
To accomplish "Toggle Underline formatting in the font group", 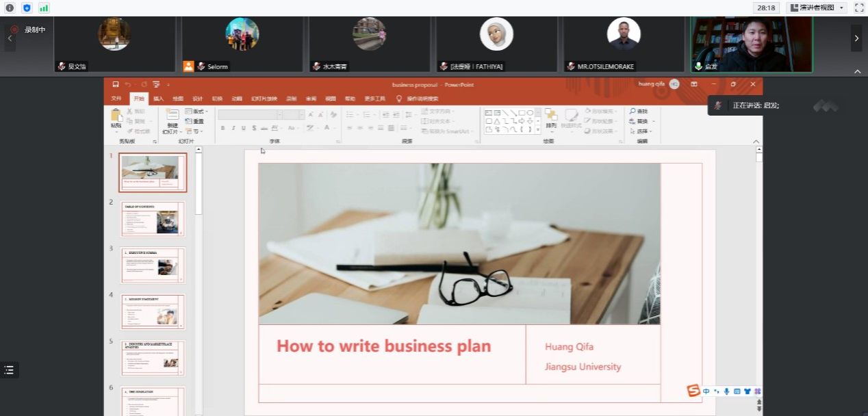I will [244, 128].
